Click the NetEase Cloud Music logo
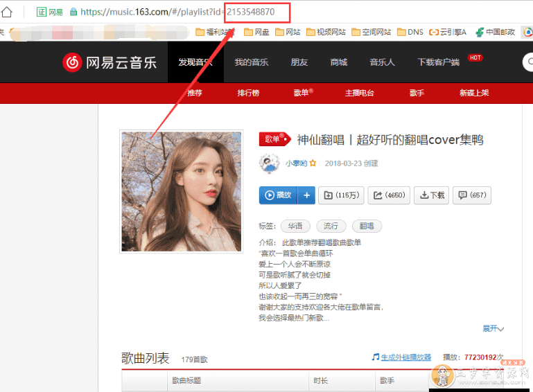This screenshot has height=392, width=533. coord(110,62)
